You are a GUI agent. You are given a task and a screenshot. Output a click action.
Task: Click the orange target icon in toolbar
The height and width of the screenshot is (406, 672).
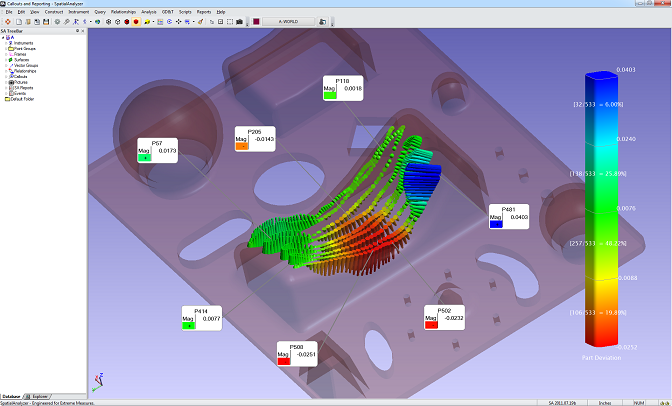(x=8, y=21)
